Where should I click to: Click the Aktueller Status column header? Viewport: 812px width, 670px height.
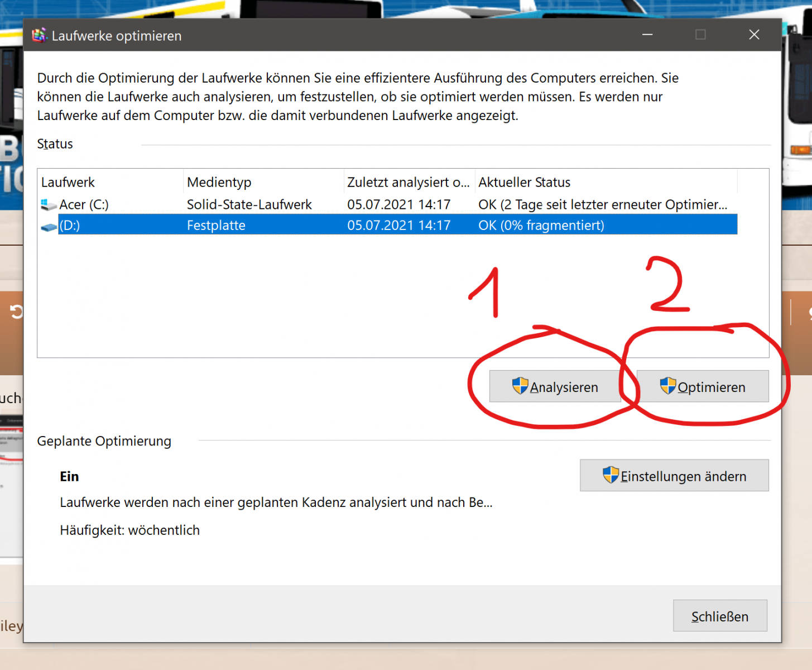[524, 183]
